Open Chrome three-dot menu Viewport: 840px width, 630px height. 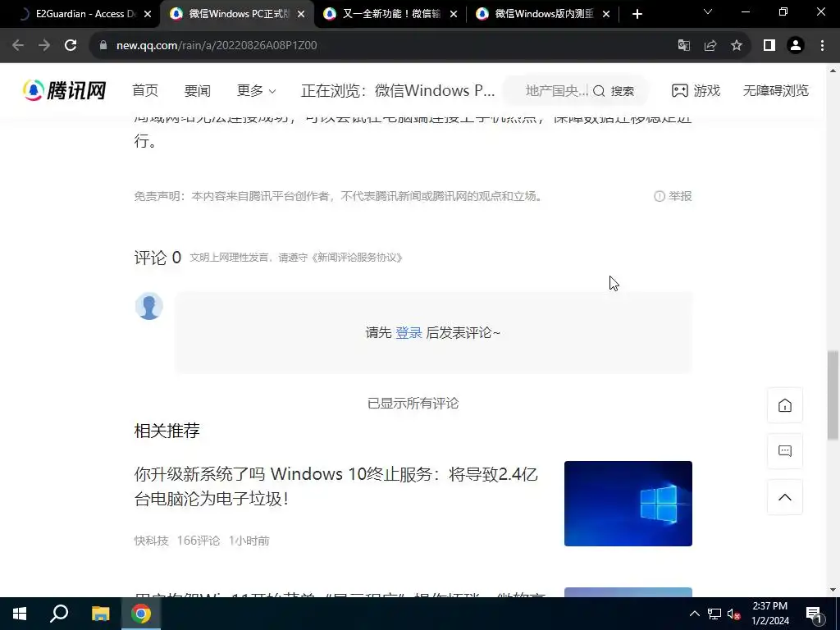tap(822, 46)
